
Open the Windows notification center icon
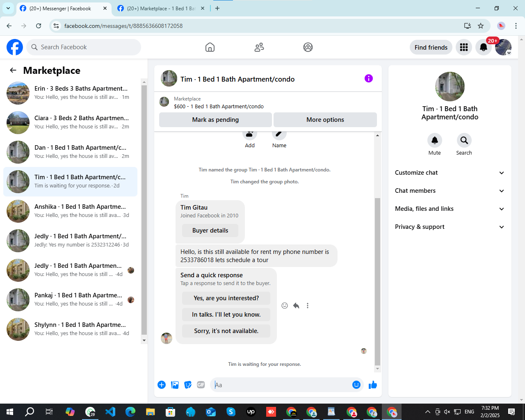coord(511,412)
